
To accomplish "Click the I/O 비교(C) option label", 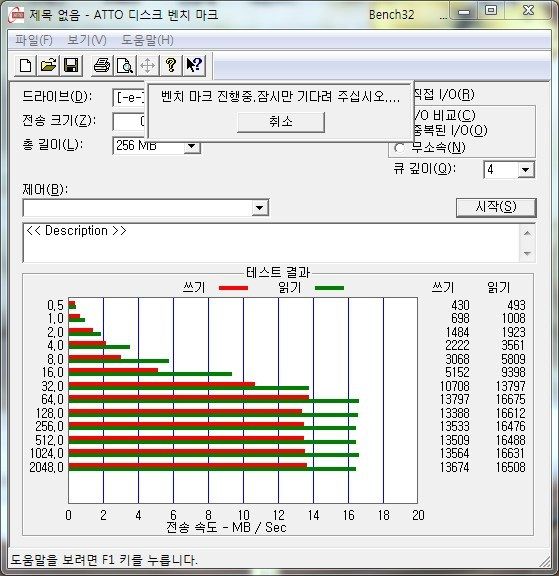I will click(445, 115).
